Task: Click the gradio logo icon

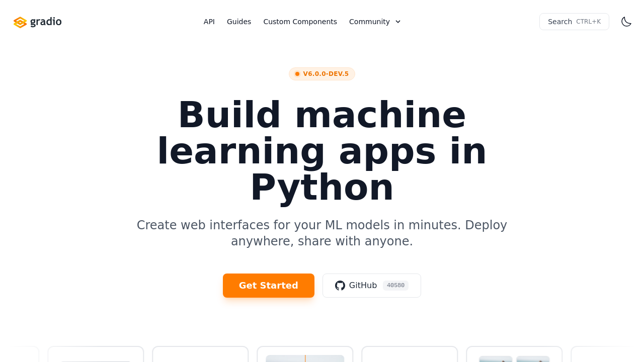Action: [x=20, y=22]
